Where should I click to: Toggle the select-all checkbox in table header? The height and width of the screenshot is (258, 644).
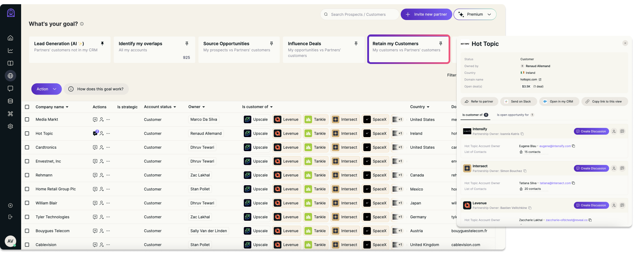coord(27,107)
